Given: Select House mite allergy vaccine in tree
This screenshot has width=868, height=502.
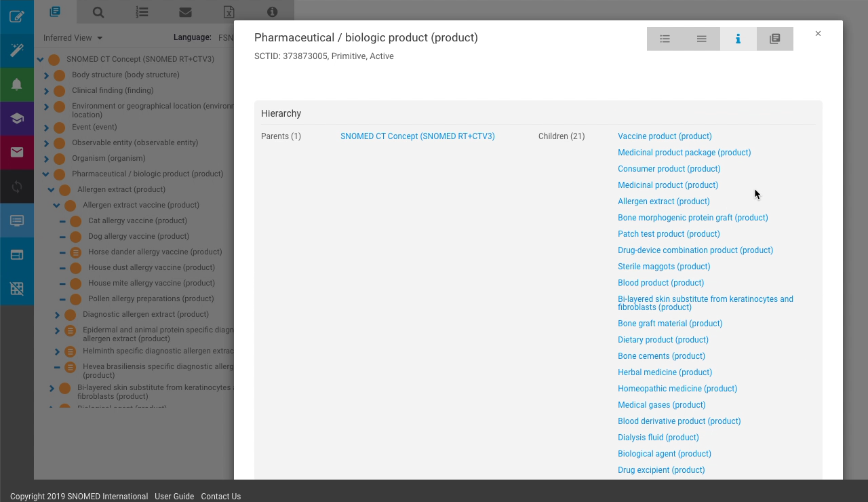Looking at the screenshot, I should (151, 283).
